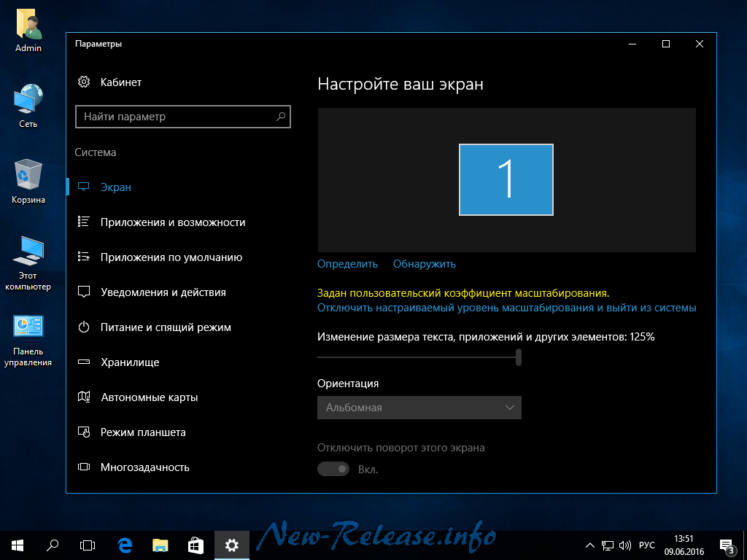Expand the Ориентация dropdown showing Альбомная
Screen dimensions: 747x560
click(419, 408)
